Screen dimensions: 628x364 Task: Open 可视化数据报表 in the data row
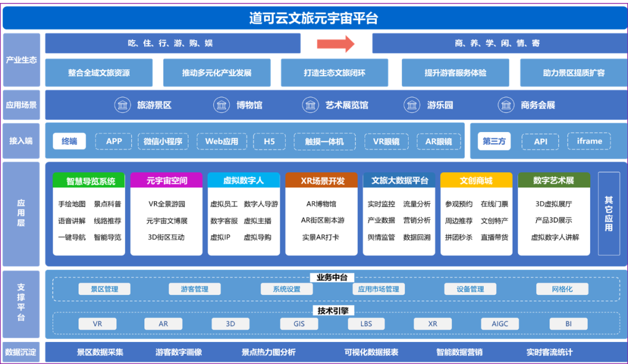371,352
